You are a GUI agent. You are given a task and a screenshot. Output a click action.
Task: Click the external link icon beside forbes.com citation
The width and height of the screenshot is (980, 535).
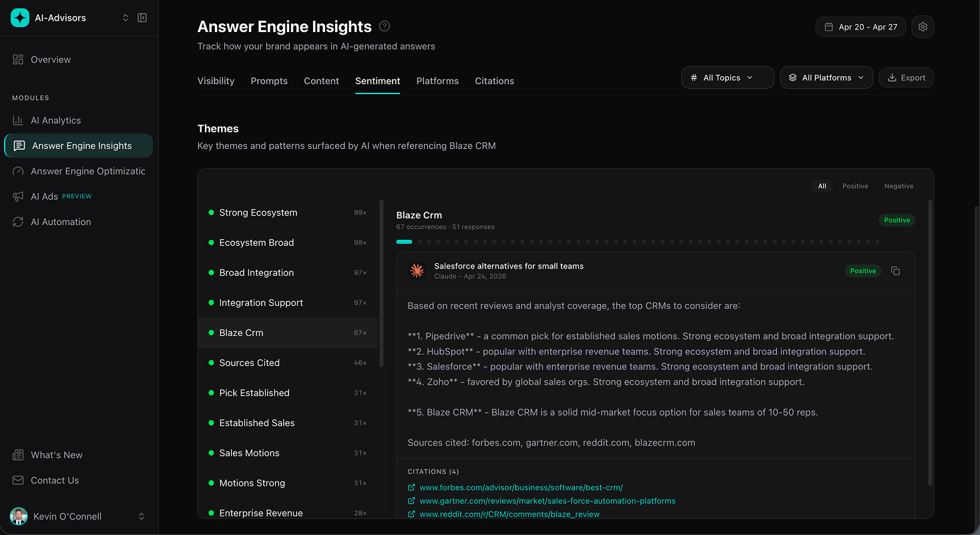coord(411,488)
